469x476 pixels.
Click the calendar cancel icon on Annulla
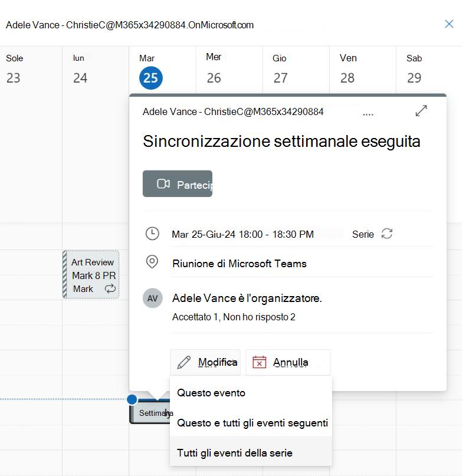point(259,362)
